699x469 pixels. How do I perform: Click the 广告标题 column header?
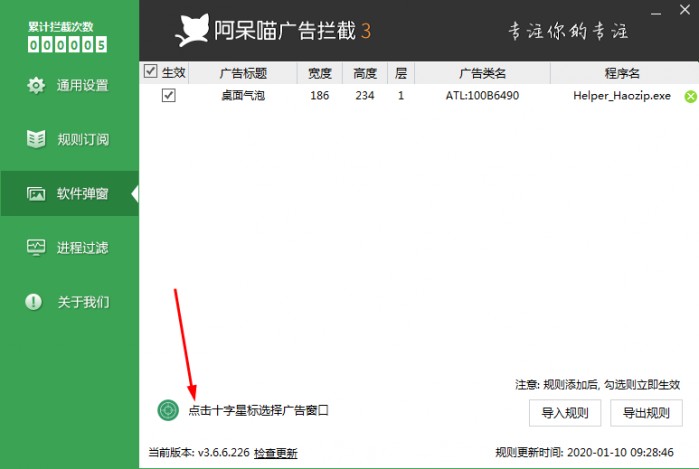(243, 73)
